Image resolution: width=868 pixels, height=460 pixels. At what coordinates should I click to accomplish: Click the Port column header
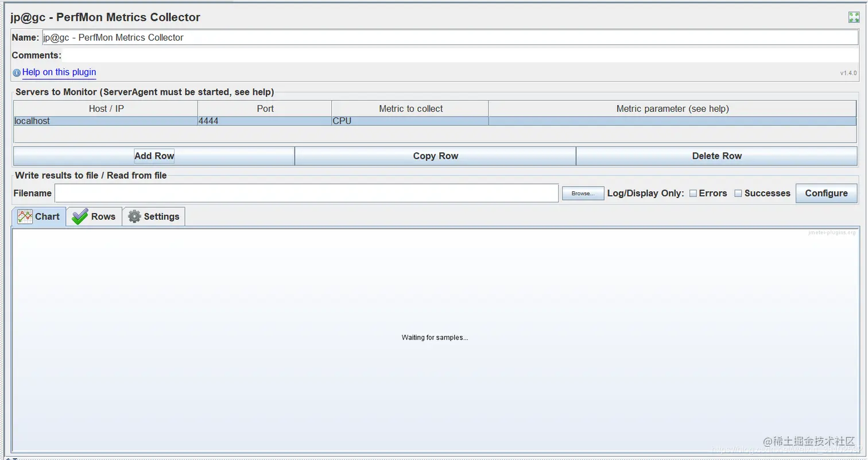265,109
